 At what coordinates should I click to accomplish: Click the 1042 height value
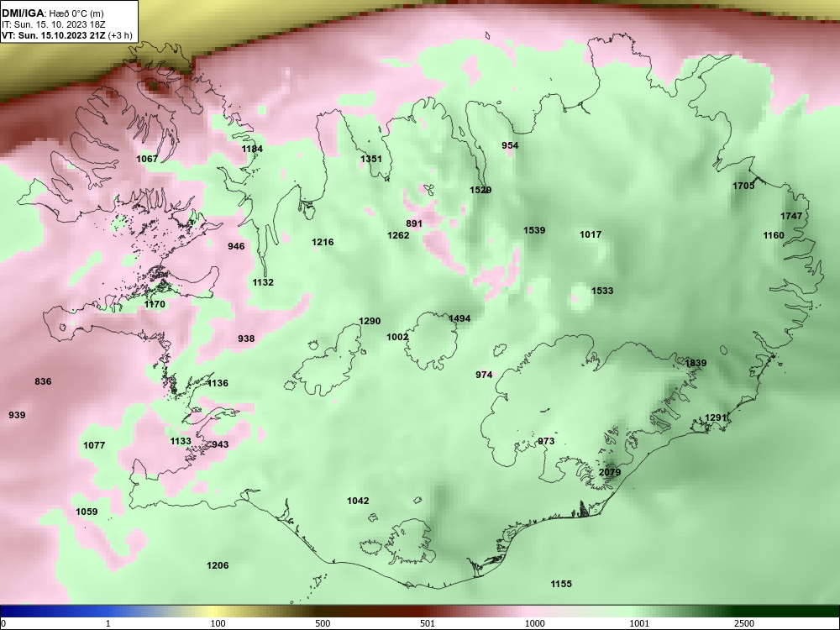pos(358,501)
